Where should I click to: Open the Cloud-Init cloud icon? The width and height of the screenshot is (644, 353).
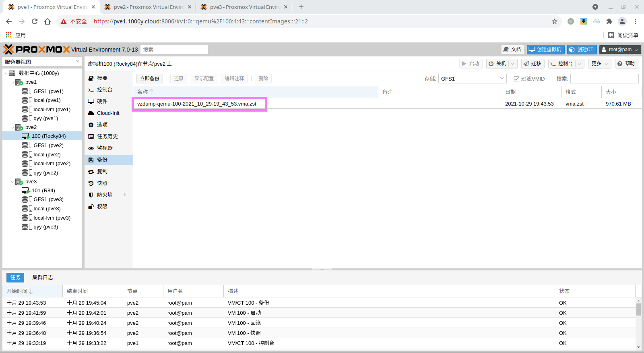point(91,113)
